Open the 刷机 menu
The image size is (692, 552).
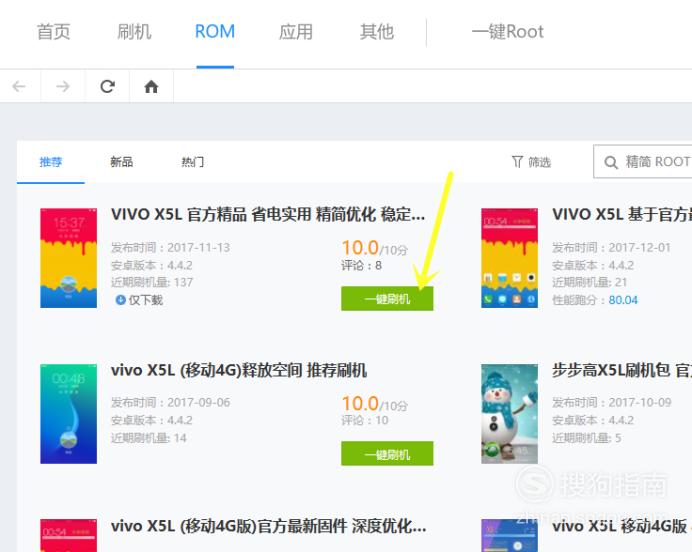[x=134, y=32]
